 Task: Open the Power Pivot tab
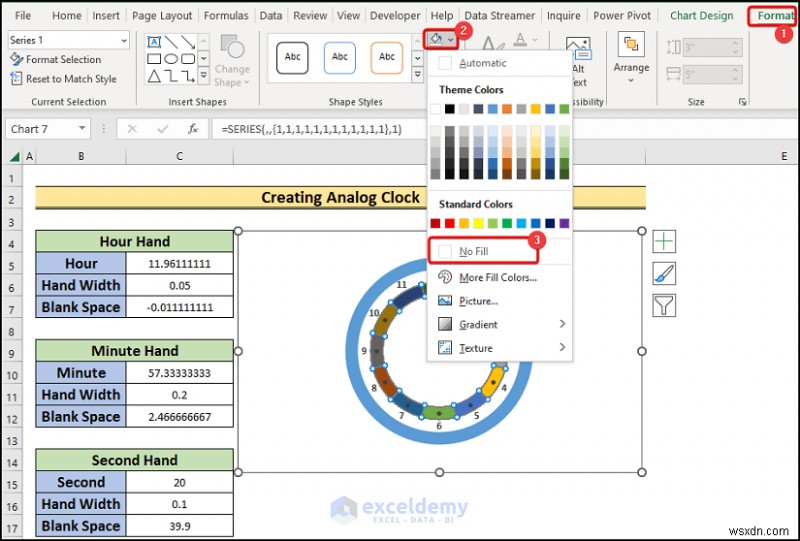point(622,16)
